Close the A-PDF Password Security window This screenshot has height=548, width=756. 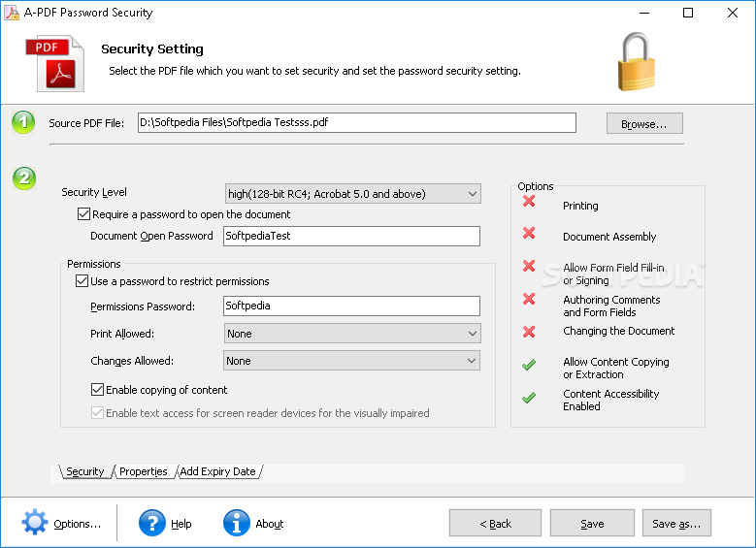pos(733,13)
